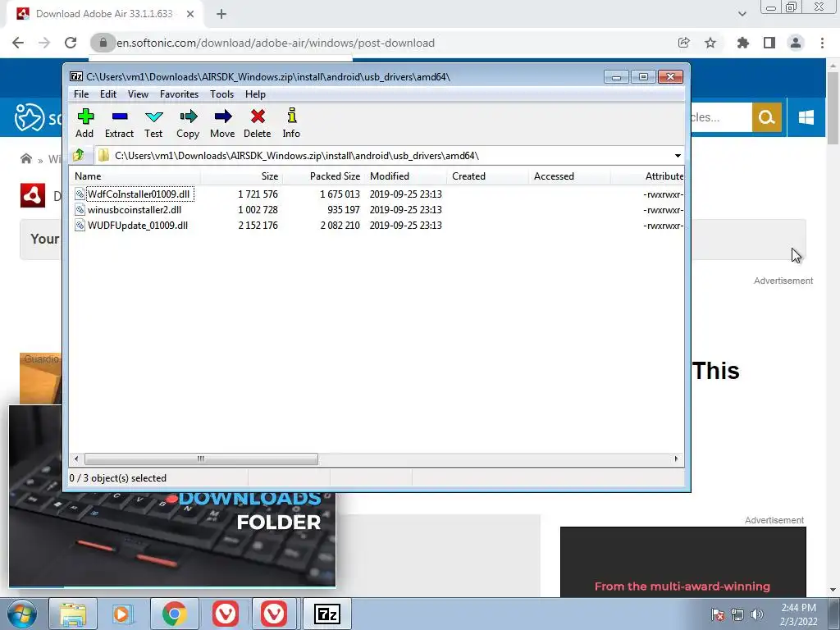Toggle Chrome side panel icon

tap(769, 43)
